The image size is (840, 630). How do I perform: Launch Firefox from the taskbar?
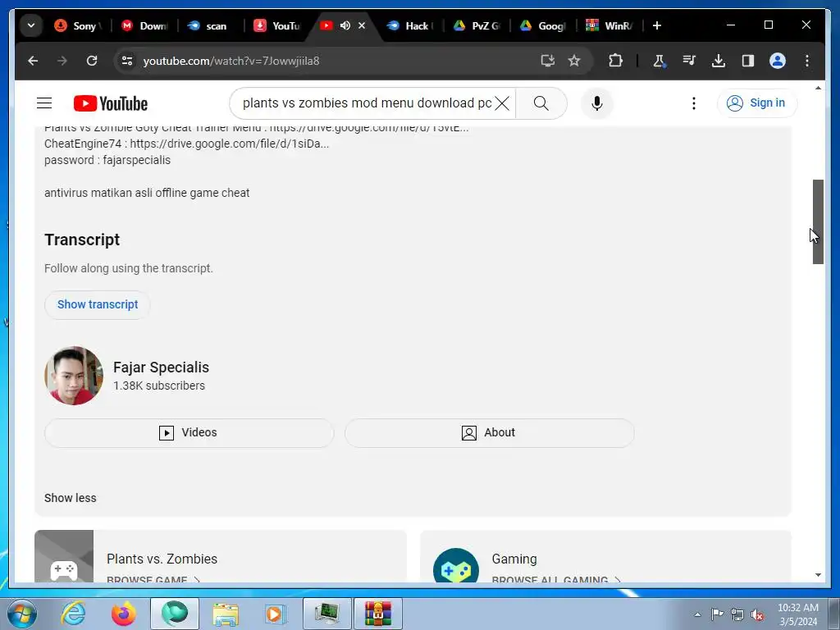(123, 614)
